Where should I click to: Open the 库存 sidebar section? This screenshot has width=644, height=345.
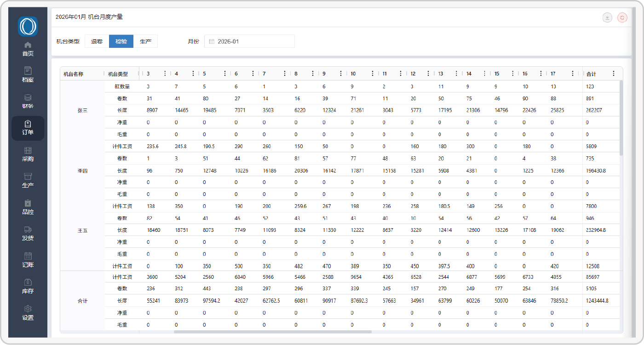pos(28,287)
